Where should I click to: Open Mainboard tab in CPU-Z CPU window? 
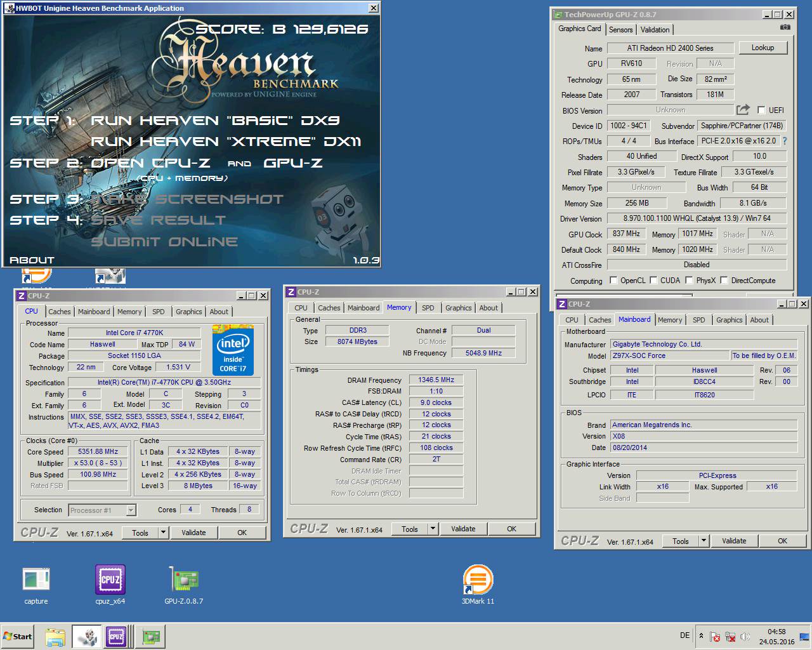pos(94,312)
